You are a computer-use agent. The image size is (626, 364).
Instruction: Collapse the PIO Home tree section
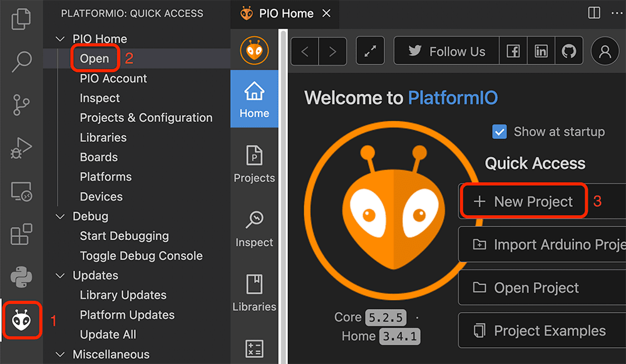pos(60,39)
